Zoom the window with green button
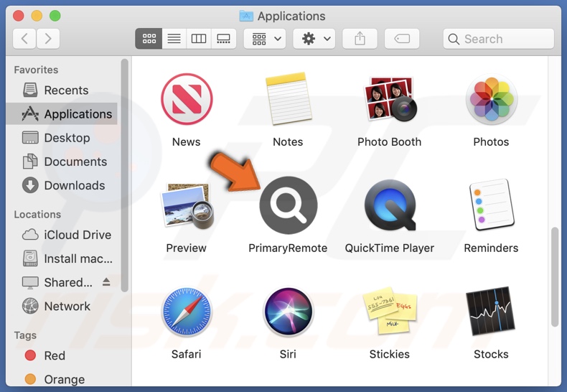 pyautogui.click(x=55, y=16)
